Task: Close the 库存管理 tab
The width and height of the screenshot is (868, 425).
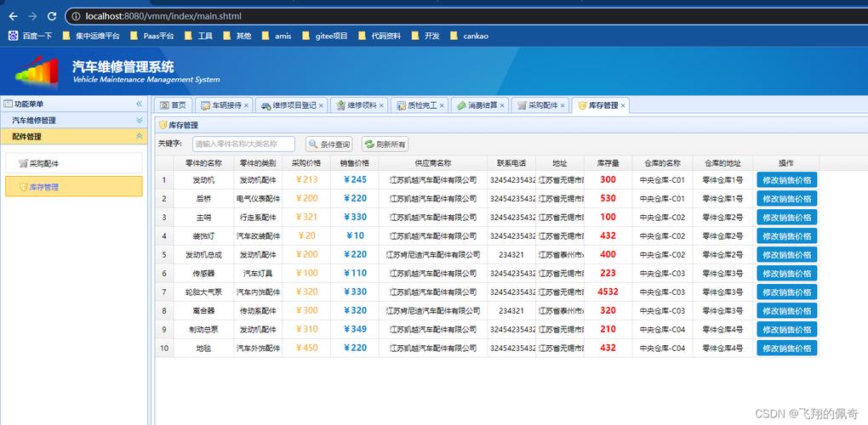Action: coord(623,105)
